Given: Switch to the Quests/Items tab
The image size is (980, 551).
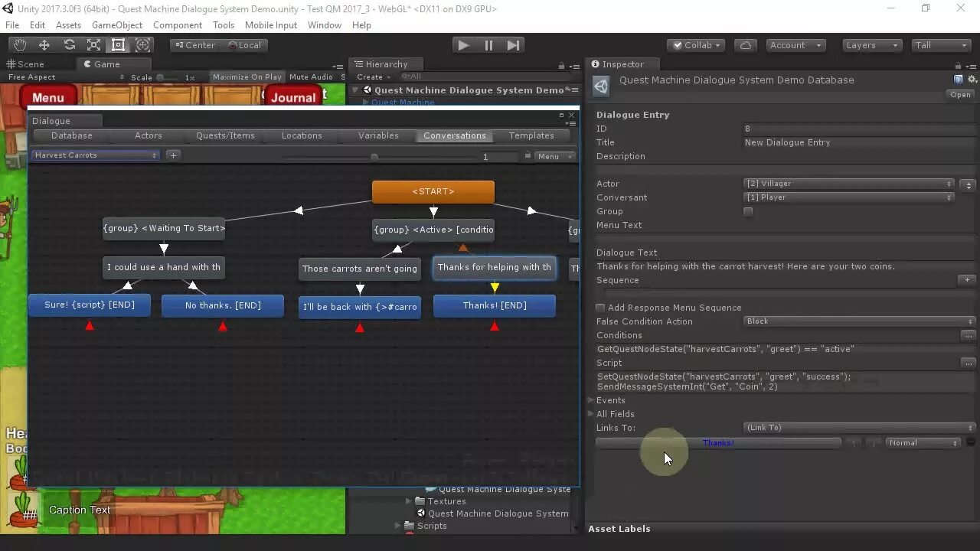Looking at the screenshot, I should pyautogui.click(x=225, y=135).
